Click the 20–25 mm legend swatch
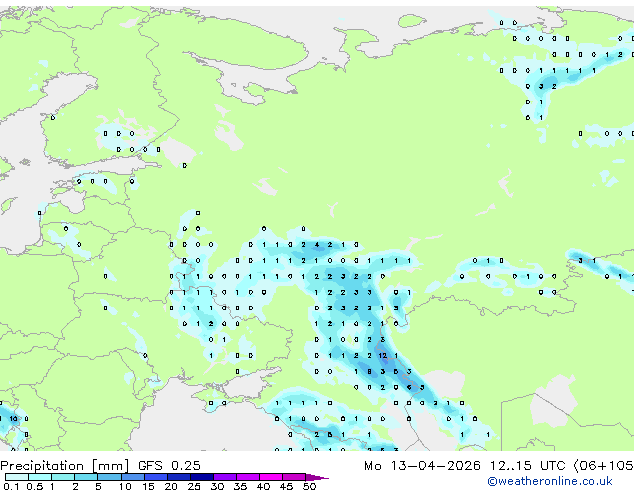Screen dimensions: 634x490 [x=178, y=477]
